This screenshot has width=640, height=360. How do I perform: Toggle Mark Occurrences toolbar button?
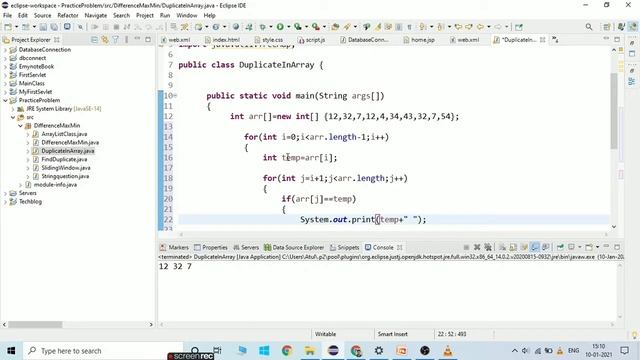(x=378, y=27)
